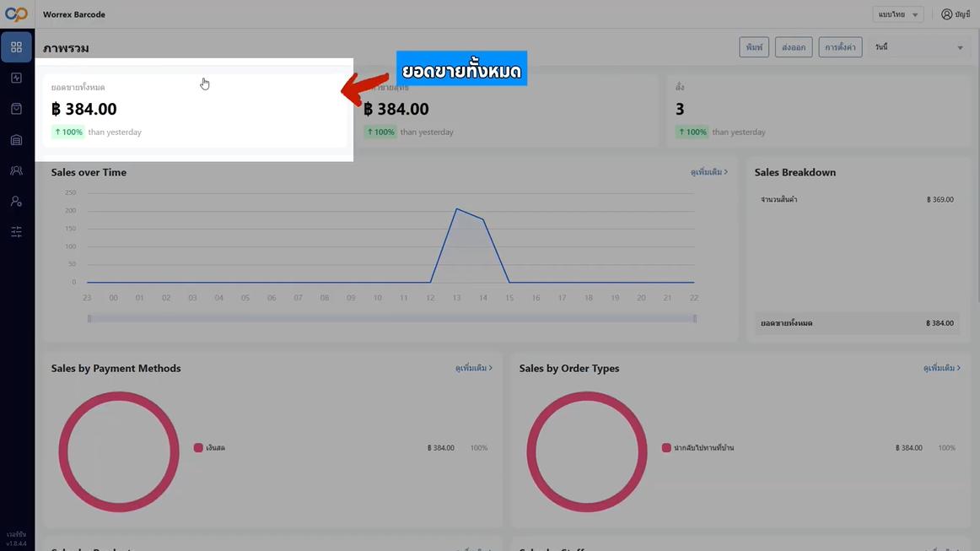
Task: Click the ฿ 384.00 amount beside นำกลับไปทานที่บ้าน
Action: [909, 448]
